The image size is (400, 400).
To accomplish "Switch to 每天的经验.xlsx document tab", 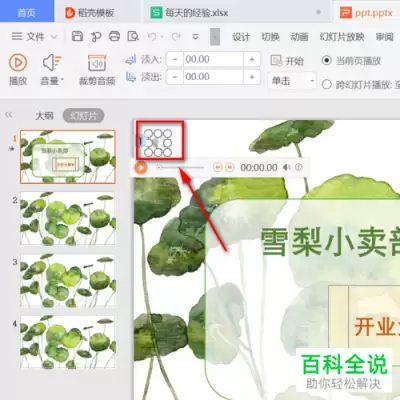I will click(197, 13).
